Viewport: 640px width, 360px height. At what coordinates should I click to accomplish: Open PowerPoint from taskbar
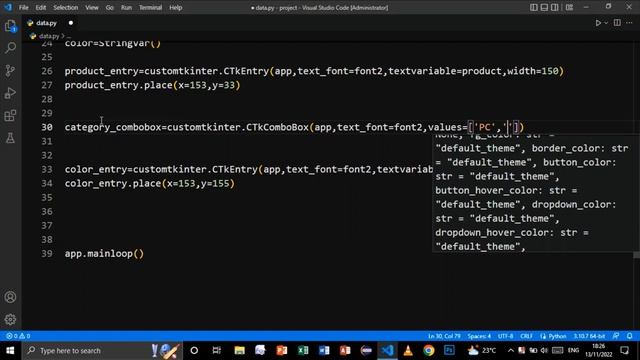(282, 351)
